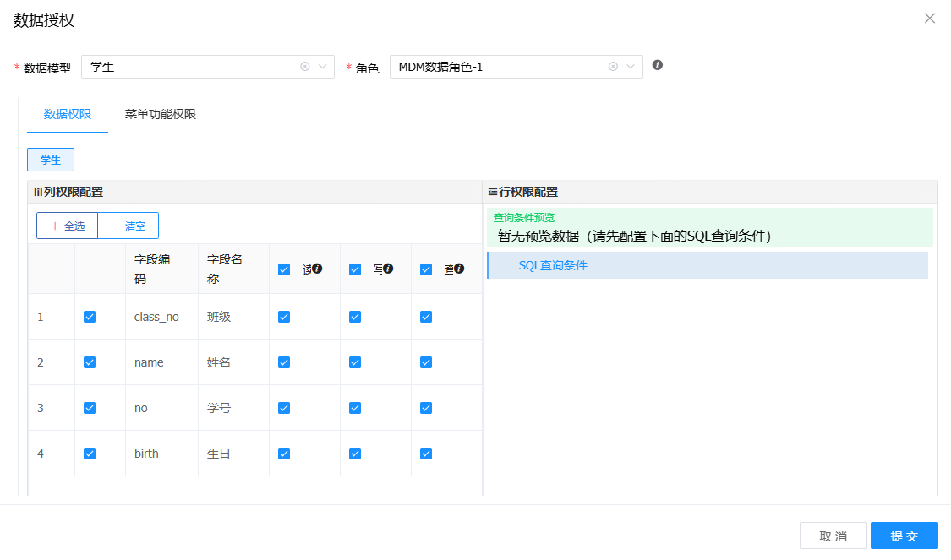Clear the 数据模型 selection with its clear icon
The image size is (951, 560).
(305, 67)
